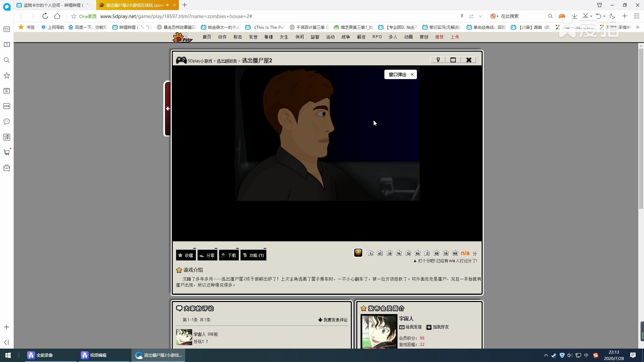The height and width of the screenshot is (362, 644).
Task: Open sidebar shopping cart icon
Action: pyautogui.click(x=7, y=153)
